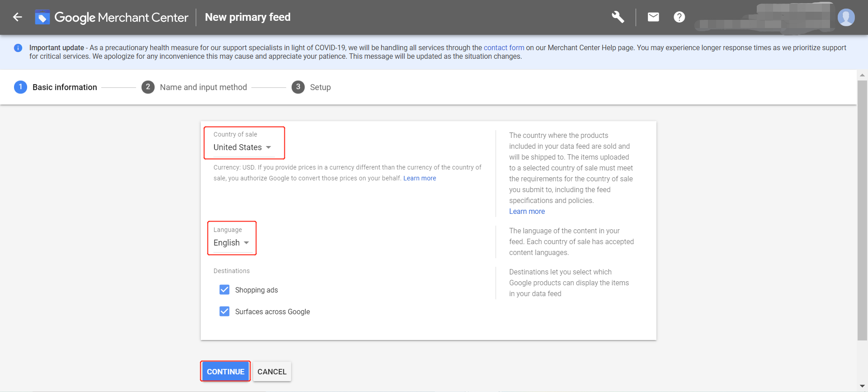
Task: Select the Basic information step
Action: [x=56, y=87]
